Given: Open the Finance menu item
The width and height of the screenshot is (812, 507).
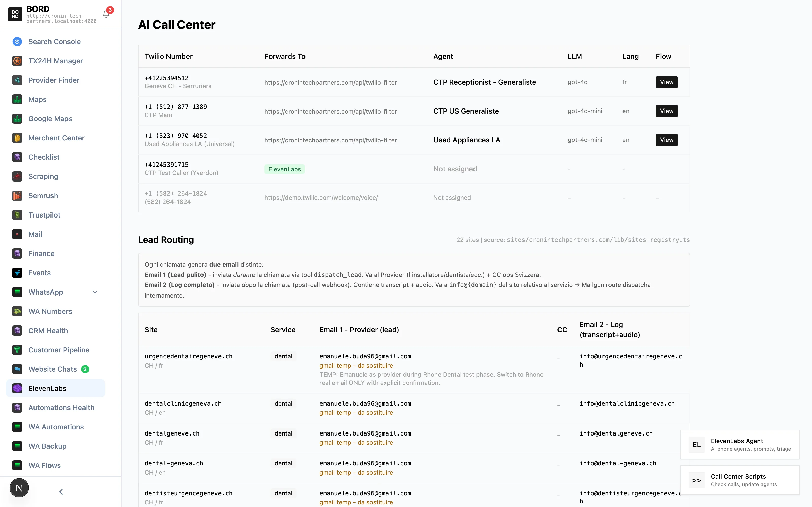Looking at the screenshot, I should point(41,253).
